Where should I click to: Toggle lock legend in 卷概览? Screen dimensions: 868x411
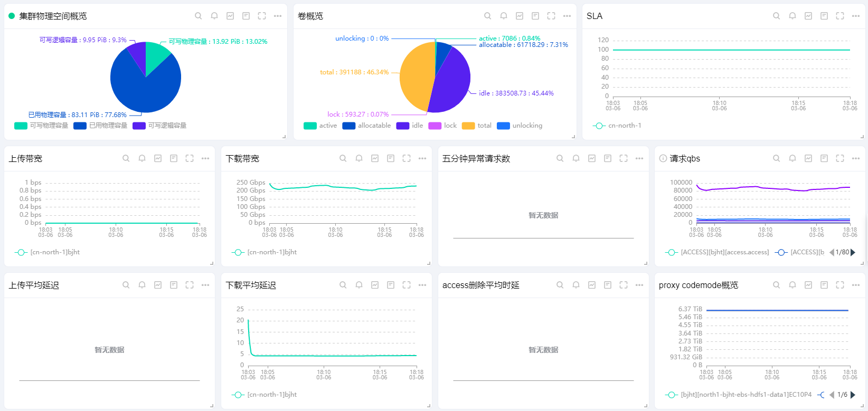click(x=442, y=126)
